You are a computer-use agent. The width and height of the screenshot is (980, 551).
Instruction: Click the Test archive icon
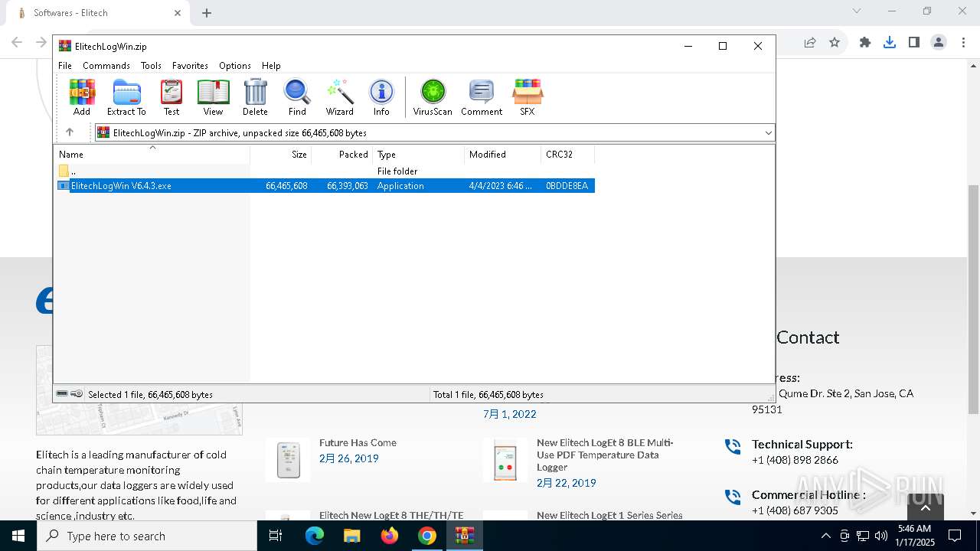[x=171, y=97]
